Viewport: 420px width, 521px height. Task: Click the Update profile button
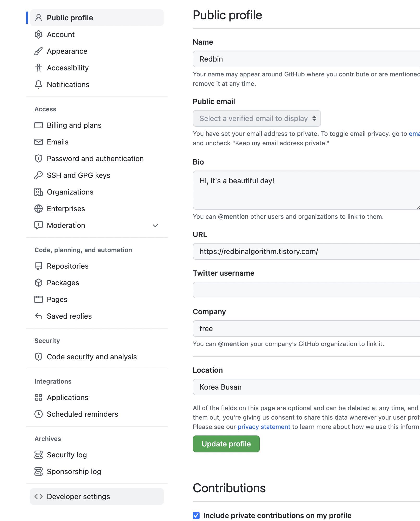click(x=226, y=444)
